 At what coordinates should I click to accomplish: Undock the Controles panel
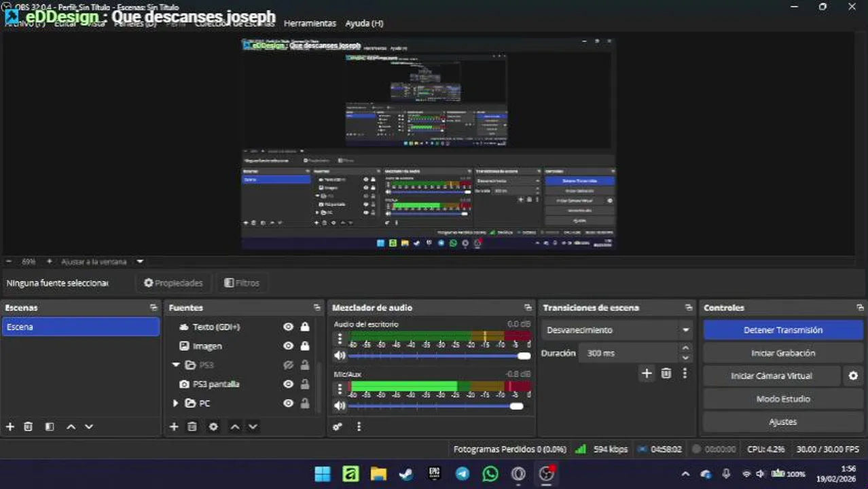pos(860,308)
